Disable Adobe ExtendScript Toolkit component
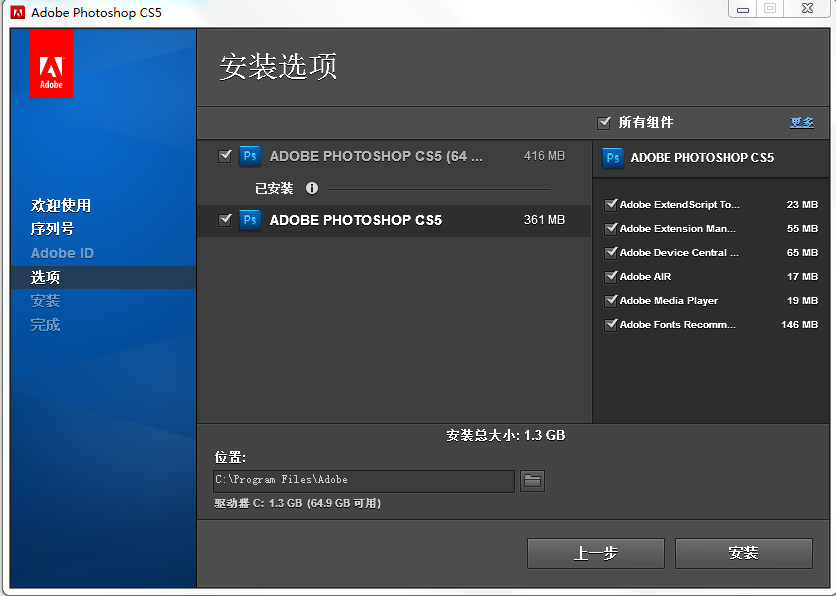This screenshot has height=596, width=836. point(610,205)
